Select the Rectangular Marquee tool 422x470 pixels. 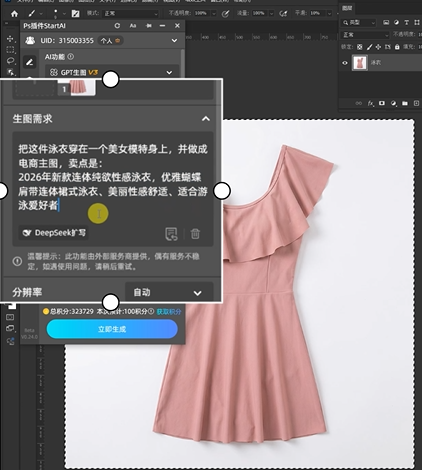pyautogui.click(x=10, y=50)
